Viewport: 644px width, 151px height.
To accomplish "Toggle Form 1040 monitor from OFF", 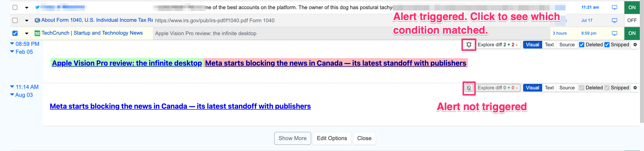I will pos(632,21).
